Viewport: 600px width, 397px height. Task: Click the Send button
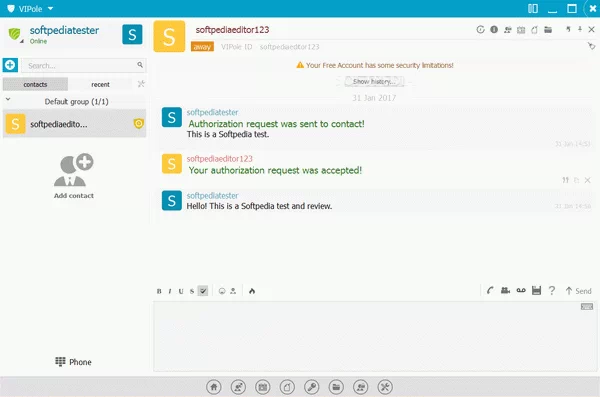pyautogui.click(x=579, y=291)
